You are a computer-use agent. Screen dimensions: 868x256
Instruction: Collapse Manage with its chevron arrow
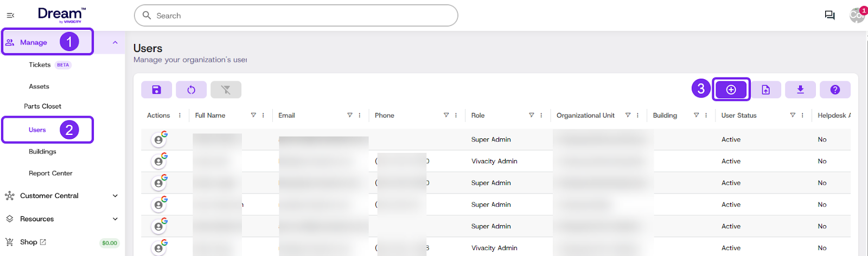click(x=115, y=42)
